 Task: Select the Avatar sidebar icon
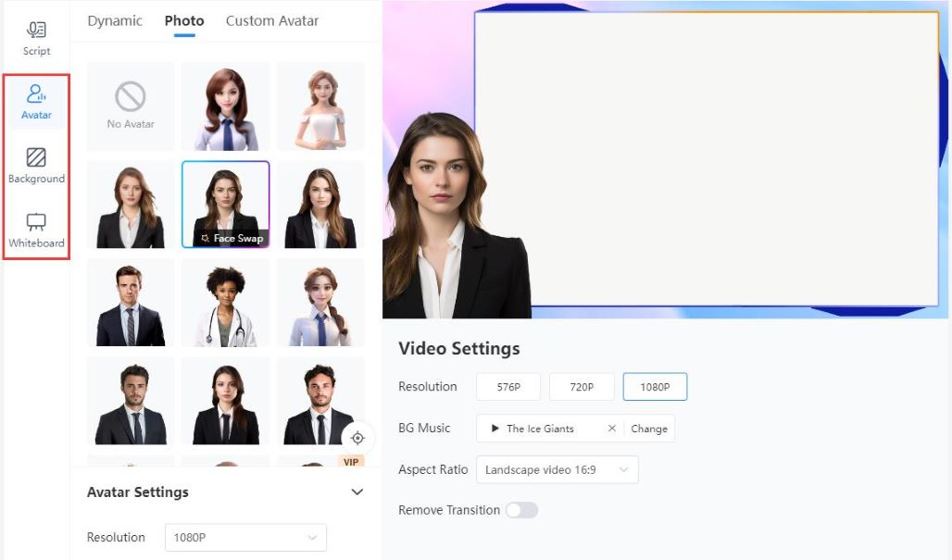tap(35, 99)
